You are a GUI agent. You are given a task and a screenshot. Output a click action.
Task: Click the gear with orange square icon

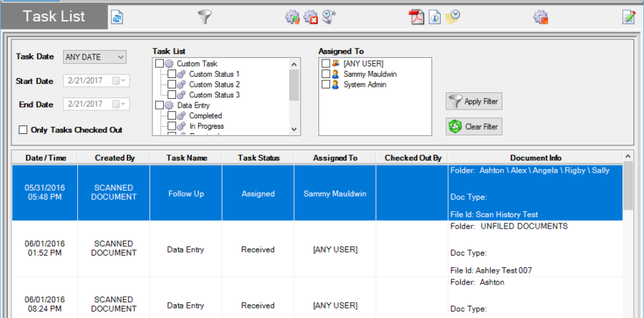(x=541, y=17)
